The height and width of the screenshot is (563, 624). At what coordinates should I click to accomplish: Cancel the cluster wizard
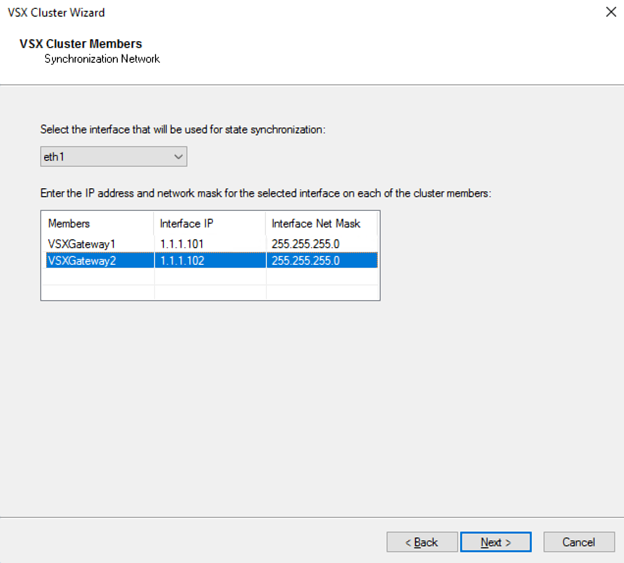click(579, 542)
